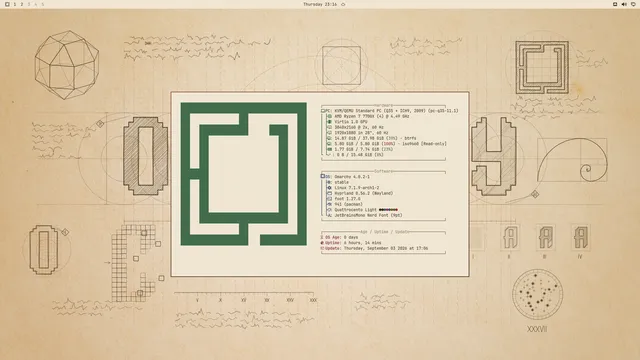Click the 'OS Age: 0 days' line
640x360 pixels.
(339, 237)
